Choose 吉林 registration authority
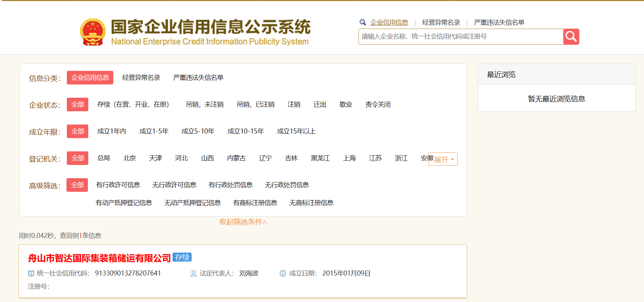 point(291,158)
